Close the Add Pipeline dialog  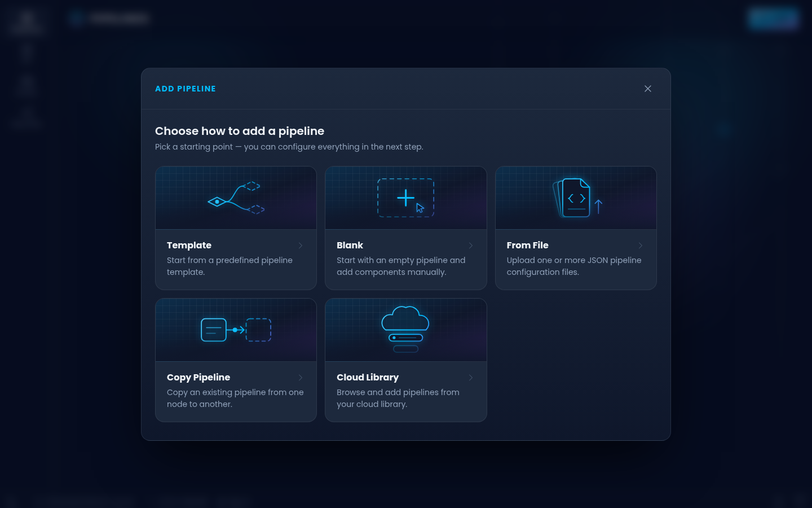click(648, 89)
